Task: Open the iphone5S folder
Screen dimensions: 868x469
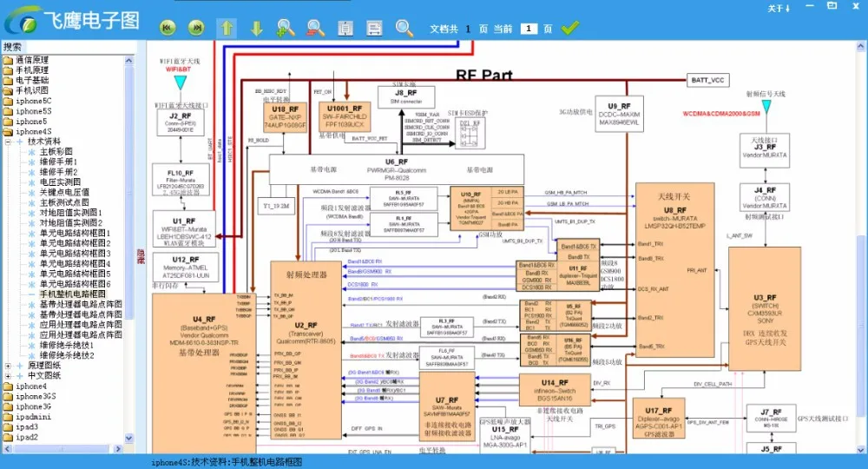Action: (x=34, y=111)
